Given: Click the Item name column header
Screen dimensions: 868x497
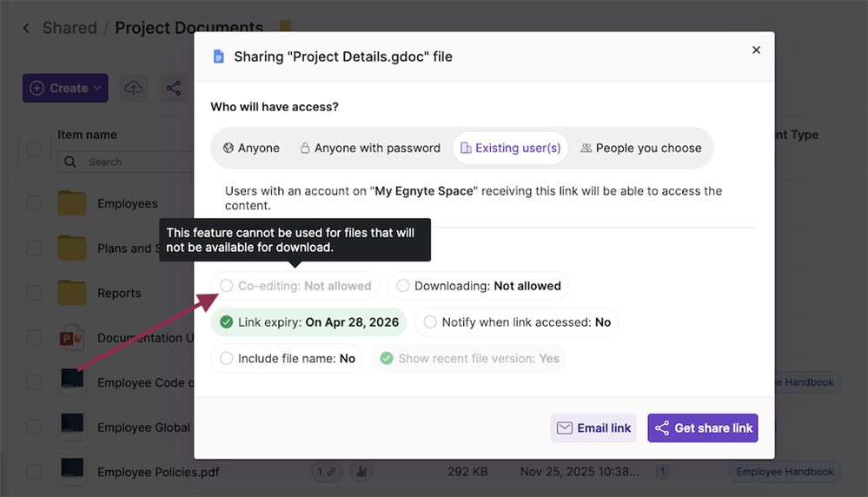Looking at the screenshot, I should click(x=87, y=135).
